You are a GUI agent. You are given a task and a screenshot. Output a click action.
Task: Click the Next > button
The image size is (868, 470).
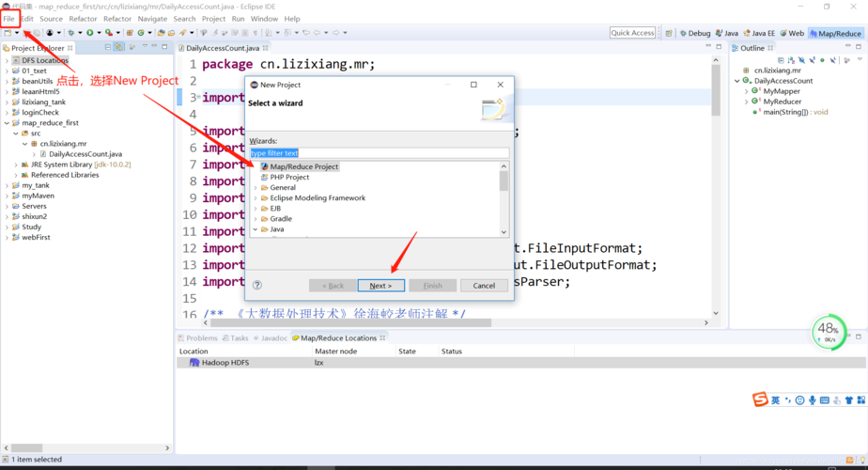pos(380,286)
